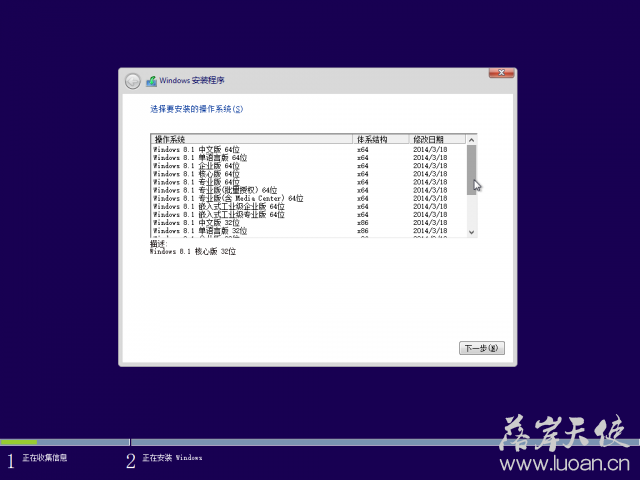Click the x86 cell for 中文版 32位

[x=362, y=223]
